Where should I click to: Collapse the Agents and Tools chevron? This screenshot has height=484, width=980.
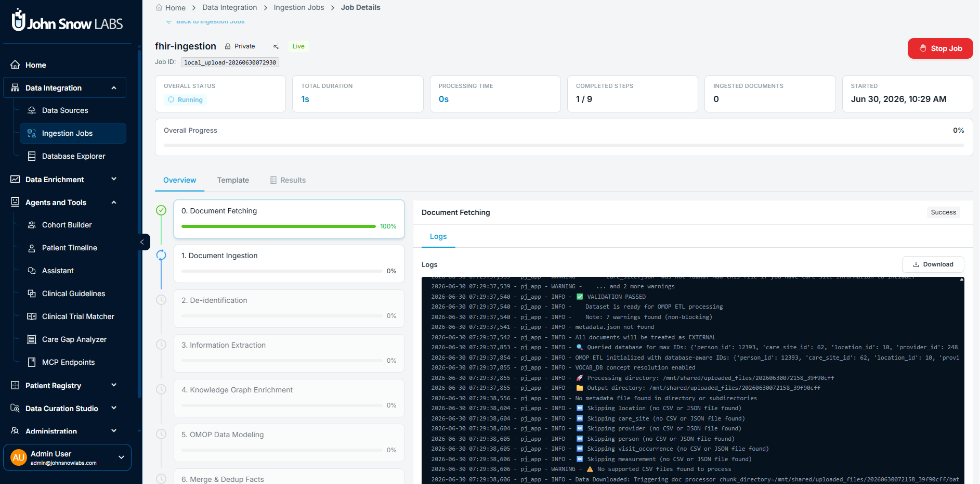click(114, 202)
